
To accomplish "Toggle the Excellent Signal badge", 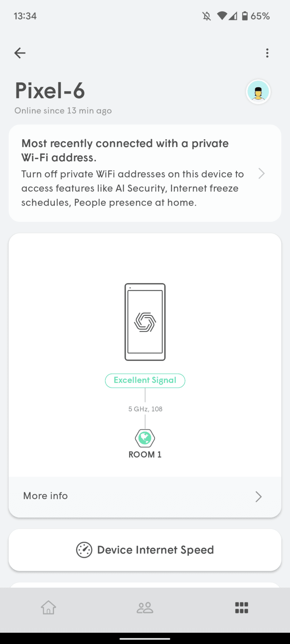I will (145, 380).
